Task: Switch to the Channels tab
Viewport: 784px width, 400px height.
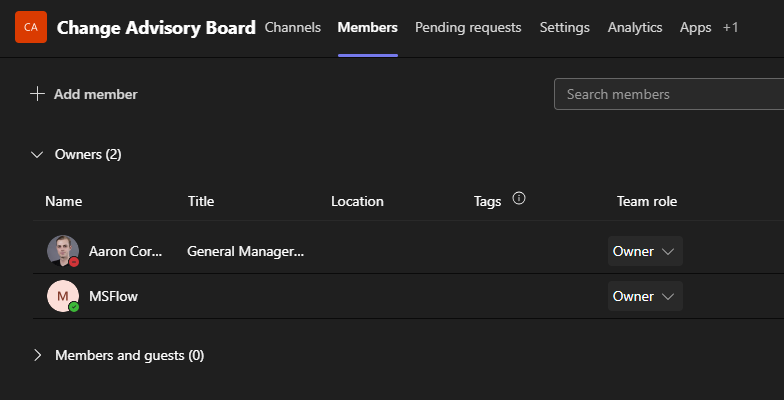Action: [293, 27]
